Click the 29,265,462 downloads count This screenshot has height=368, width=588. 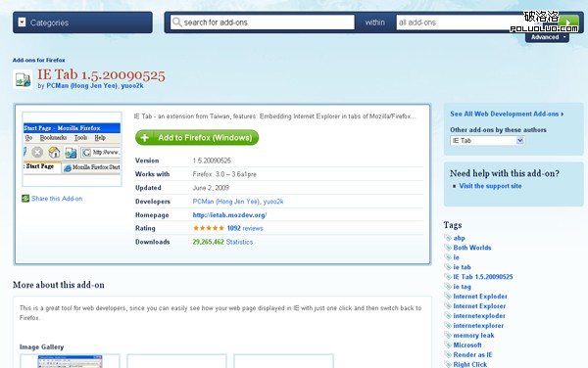(x=208, y=242)
